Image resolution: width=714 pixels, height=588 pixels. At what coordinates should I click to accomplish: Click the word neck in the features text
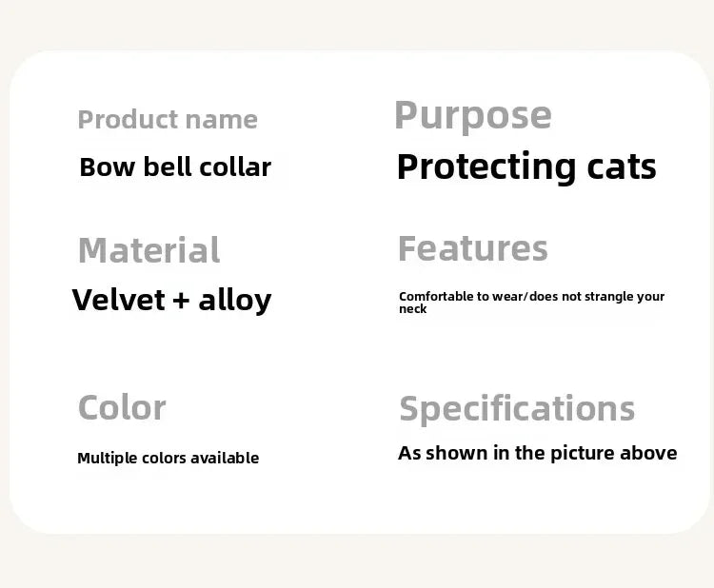(412, 309)
